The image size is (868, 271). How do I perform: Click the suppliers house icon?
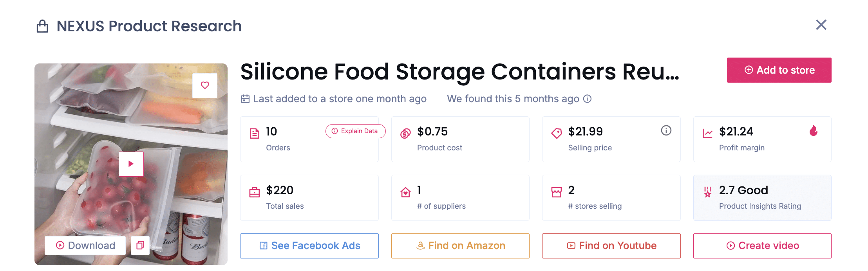405,192
